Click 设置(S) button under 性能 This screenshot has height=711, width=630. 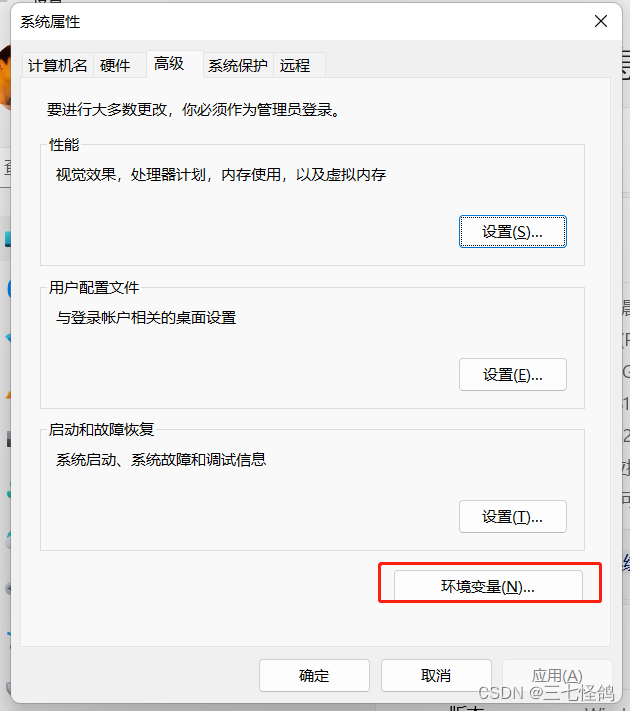coord(513,232)
